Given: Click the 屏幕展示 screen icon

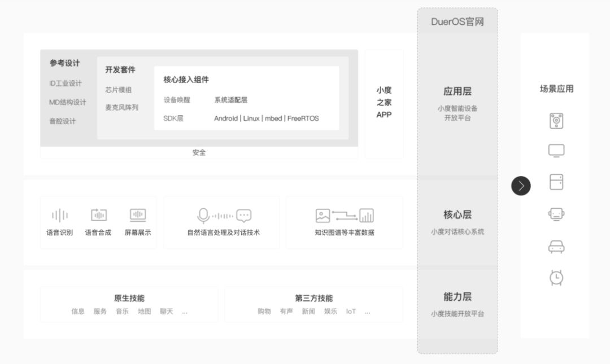Looking at the screenshot, I should coord(138,214).
